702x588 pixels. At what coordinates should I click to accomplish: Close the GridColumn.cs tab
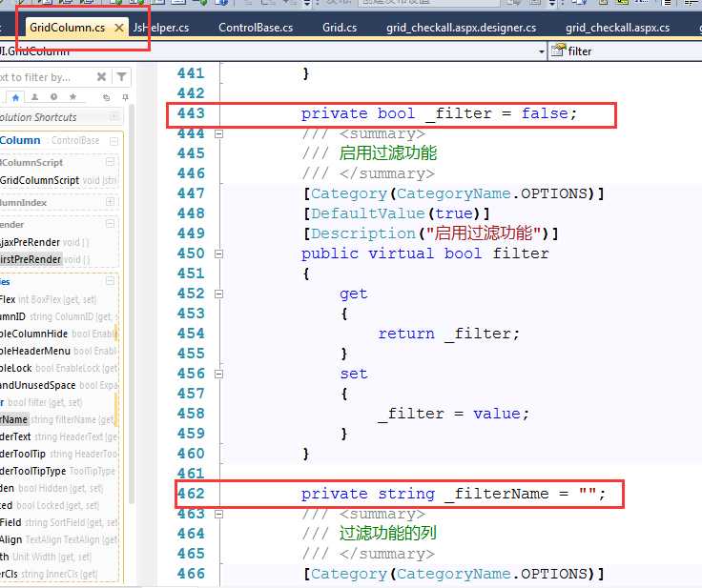(x=119, y=28)
